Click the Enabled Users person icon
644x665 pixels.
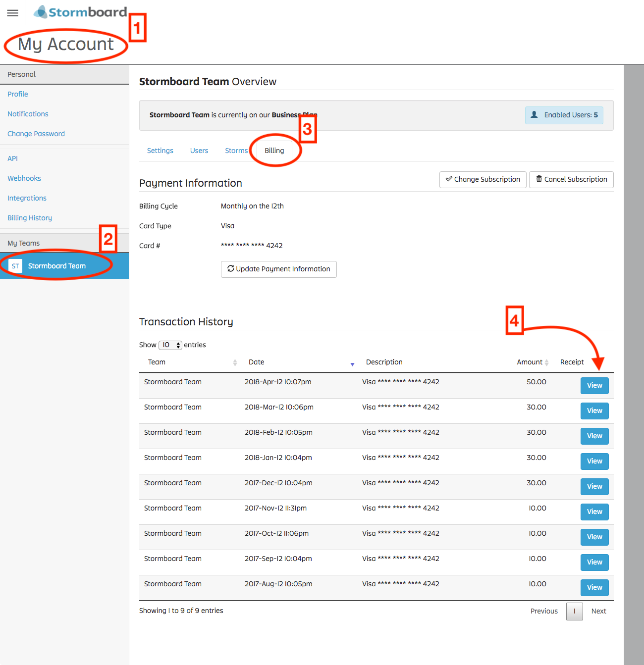click(534, 114)
